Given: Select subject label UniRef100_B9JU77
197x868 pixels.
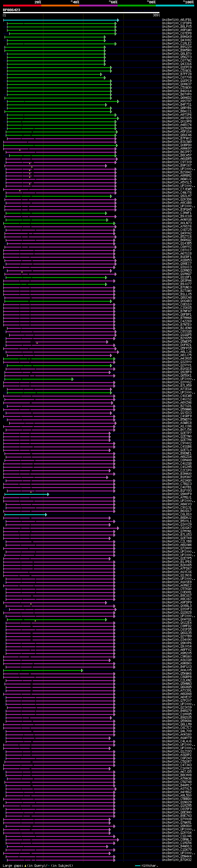Looking at the screenshot, I should coord(176,284).
